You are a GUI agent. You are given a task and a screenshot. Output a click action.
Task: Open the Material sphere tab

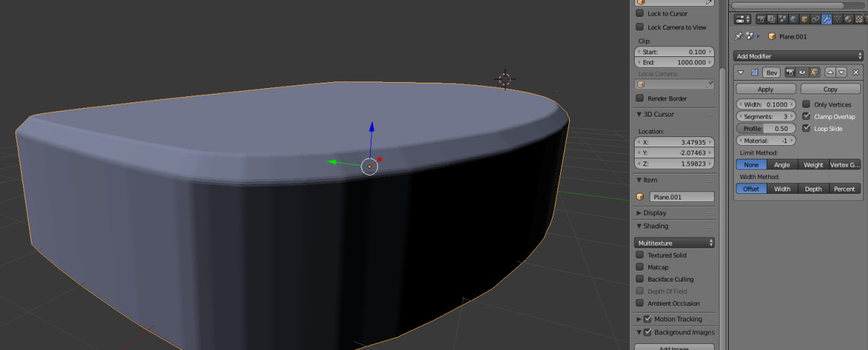click(848, 19)
